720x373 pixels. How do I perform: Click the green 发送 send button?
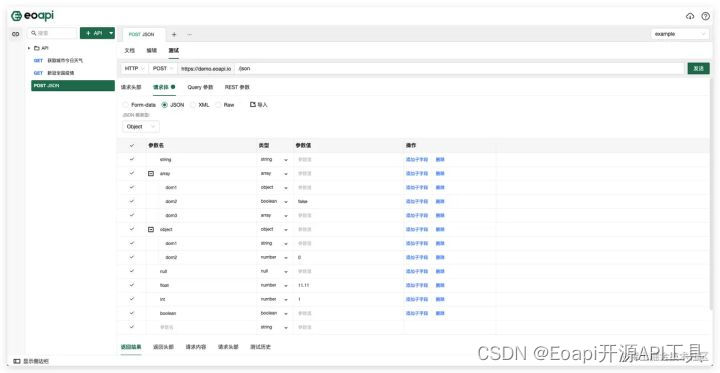point(698,68)
